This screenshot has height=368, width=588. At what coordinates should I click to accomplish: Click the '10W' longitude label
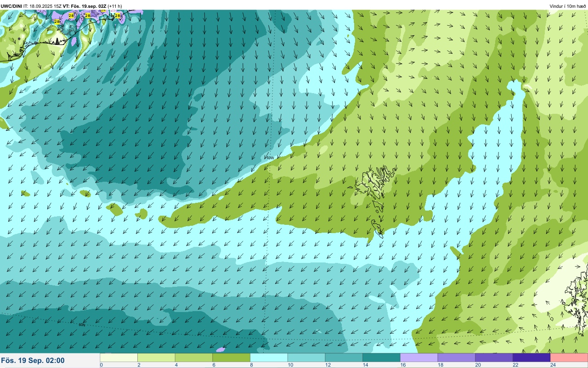click(270, 158)
